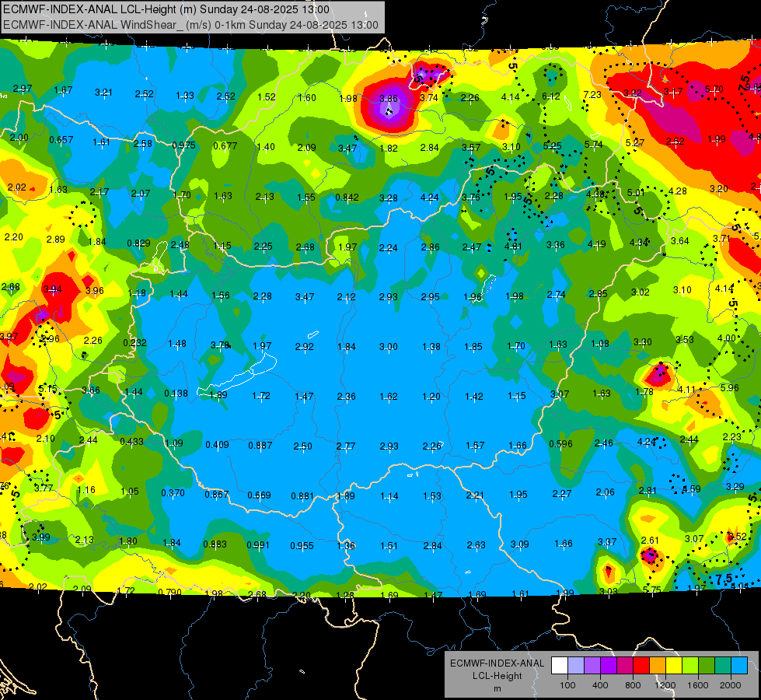Click the wind shear value "0.596"
This screenshot has height=700, width=761.
click(x=560, y=443)
